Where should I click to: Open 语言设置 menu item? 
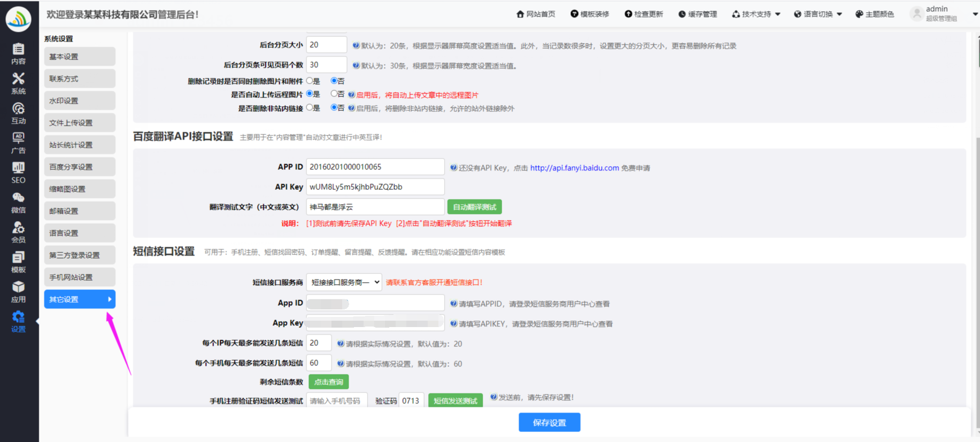[80, 233]
